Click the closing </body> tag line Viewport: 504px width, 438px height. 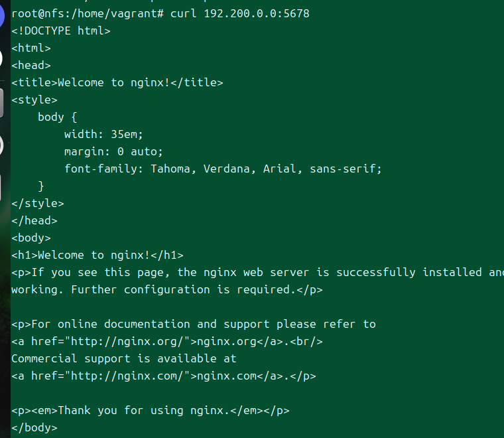34,428
